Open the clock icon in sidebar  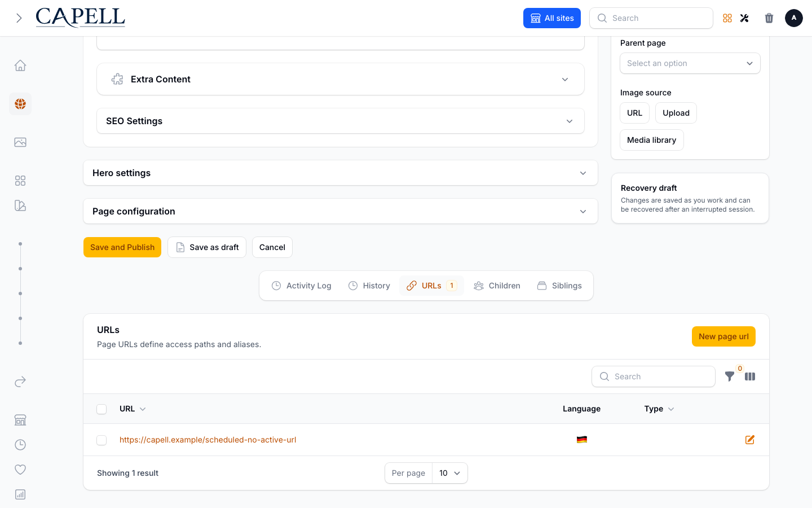(20, 445)
